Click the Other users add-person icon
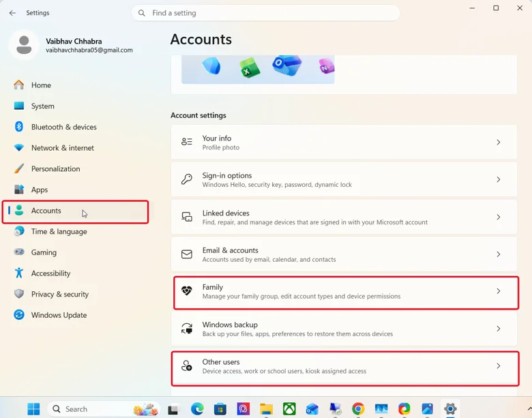Screen dimensions: 532x418 tap(187, 365)
